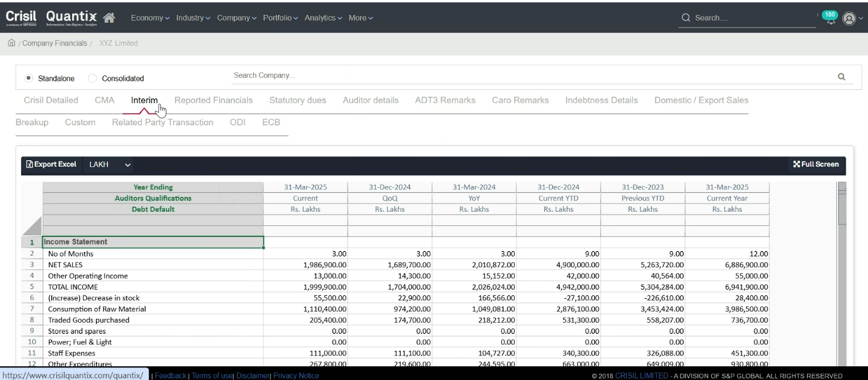
Task: Click the breadcrumb home icon
Action: [x=11, y=43]
